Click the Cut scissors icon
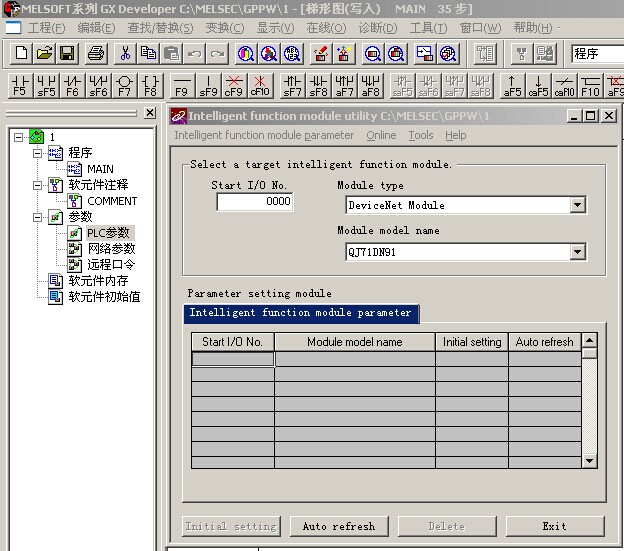 point(126,53)
